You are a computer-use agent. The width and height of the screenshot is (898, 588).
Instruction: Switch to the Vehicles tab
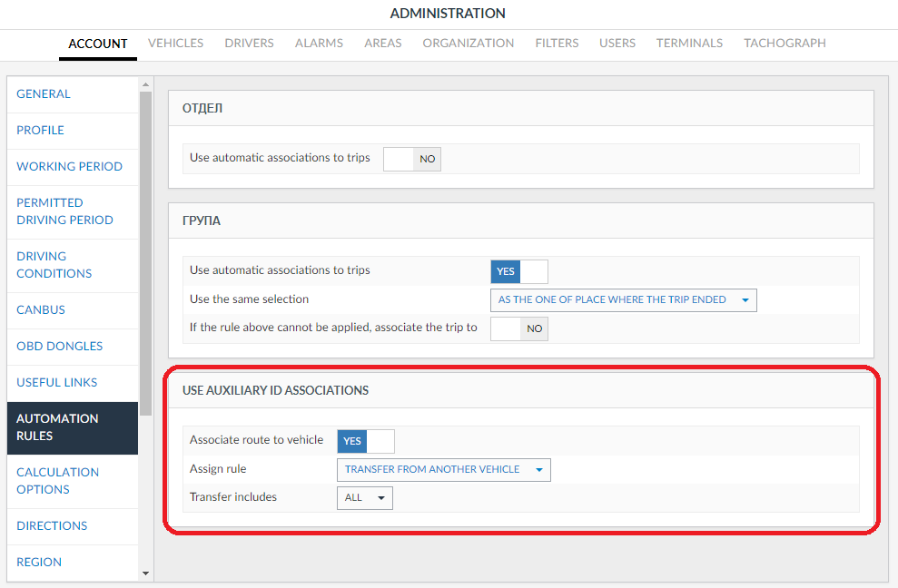point(175,43)
